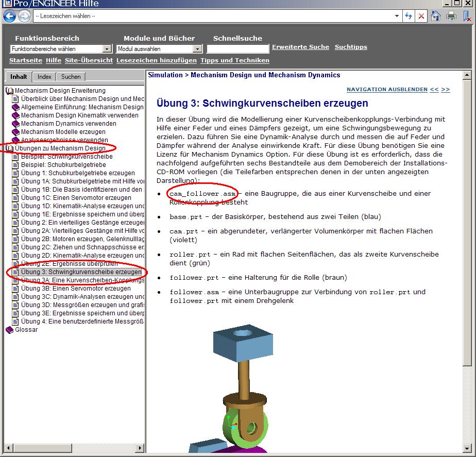
Task: Click the browser Forward arrow button
Action: (x=24, y=16)
